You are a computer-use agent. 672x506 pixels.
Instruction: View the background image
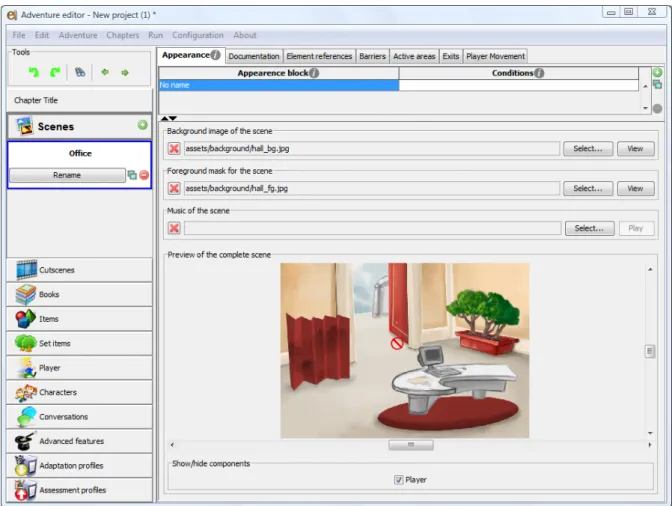[635, 149]
